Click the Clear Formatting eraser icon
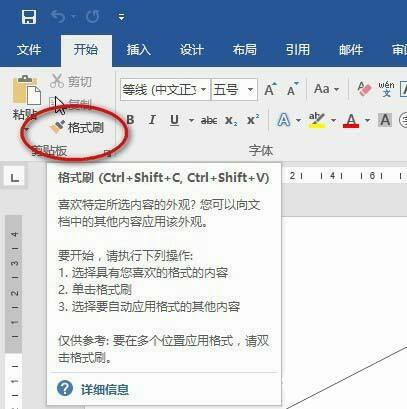The width and height of the screenshot is (407, 409). pyautogui.click(x=364, y=89)
